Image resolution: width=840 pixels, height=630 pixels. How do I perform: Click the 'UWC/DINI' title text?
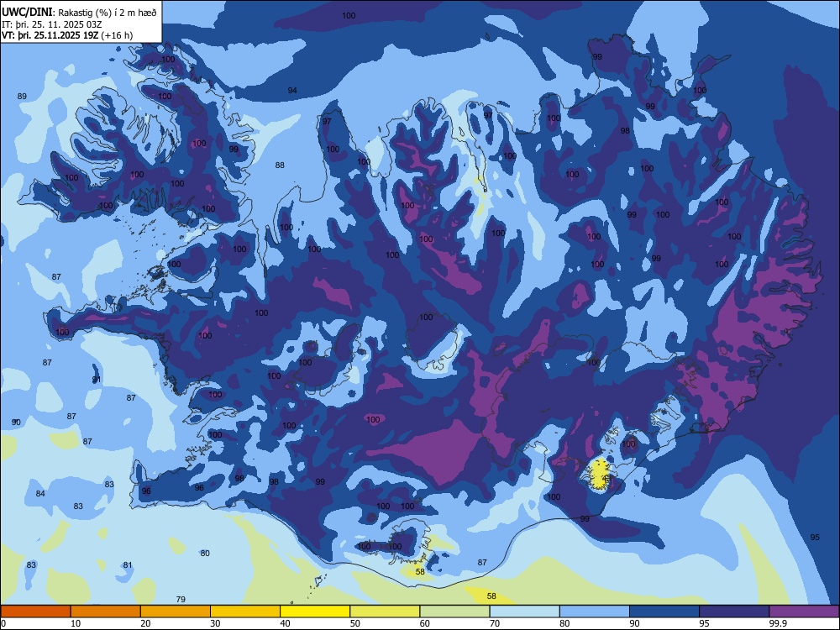[28, 12]
